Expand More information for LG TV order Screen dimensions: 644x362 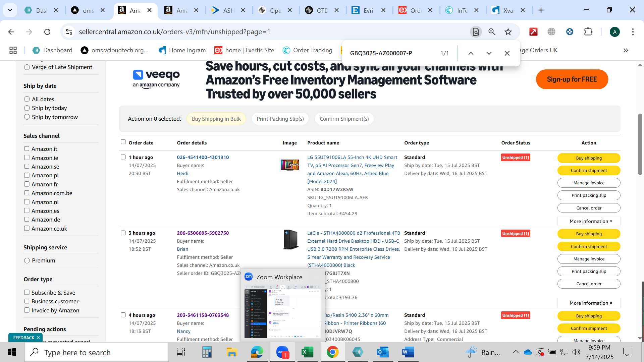[x=589, y=221]
